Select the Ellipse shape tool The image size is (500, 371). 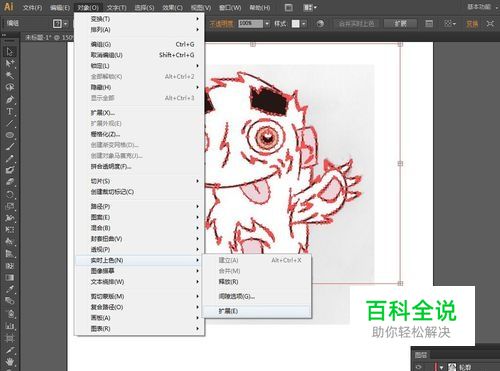coord(10,135)
